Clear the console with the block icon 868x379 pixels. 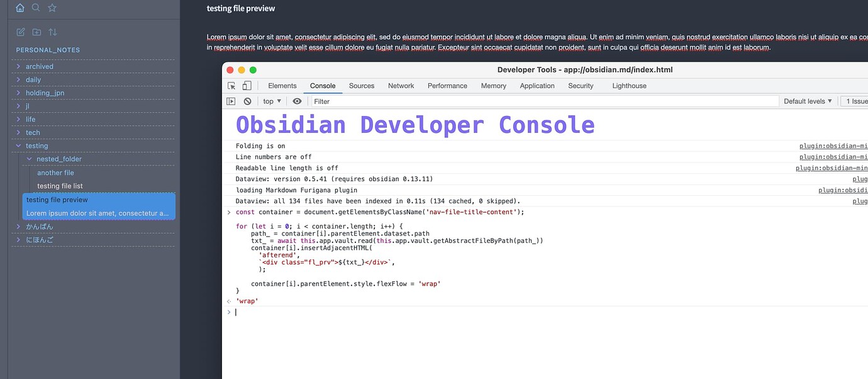(248, 101)
